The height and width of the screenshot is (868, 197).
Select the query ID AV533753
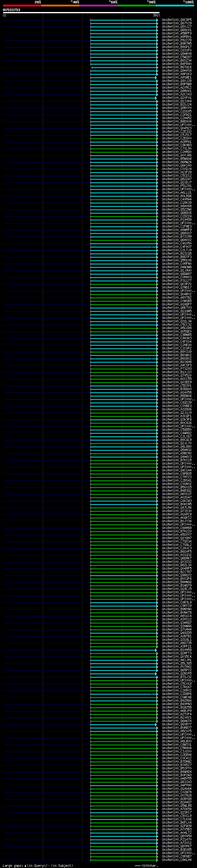coord(11,10)
